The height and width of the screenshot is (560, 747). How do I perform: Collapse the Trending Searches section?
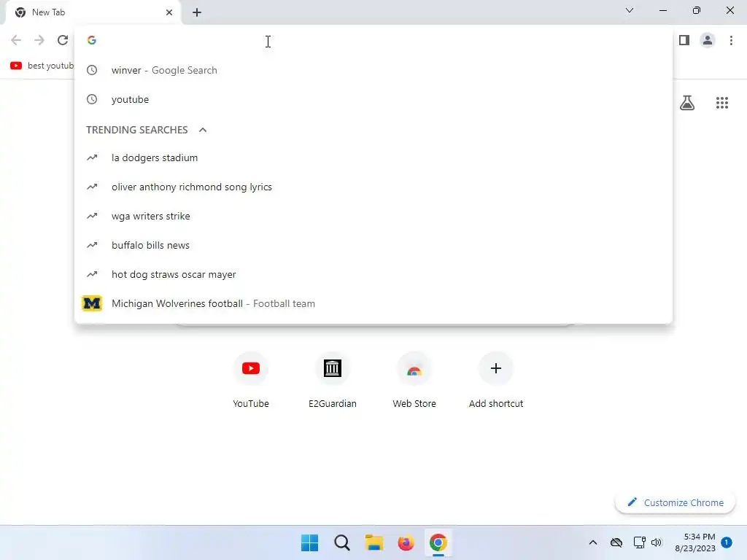click(x=203, y=130)
